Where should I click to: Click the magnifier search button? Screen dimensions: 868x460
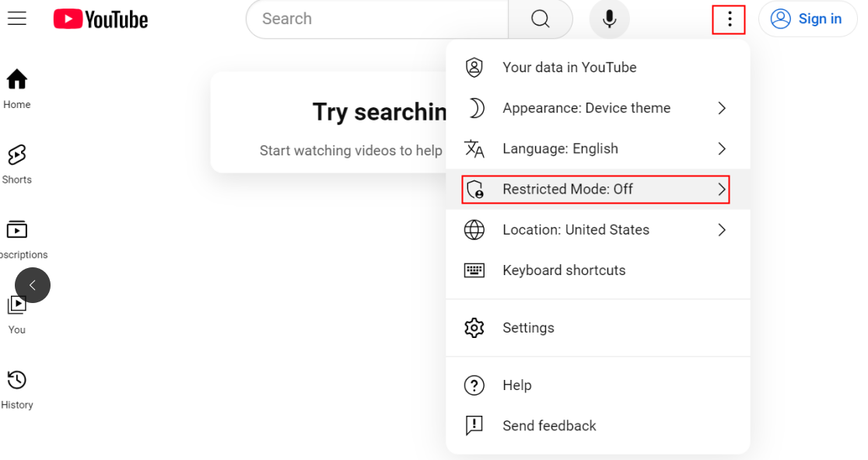tap(541, 19)
